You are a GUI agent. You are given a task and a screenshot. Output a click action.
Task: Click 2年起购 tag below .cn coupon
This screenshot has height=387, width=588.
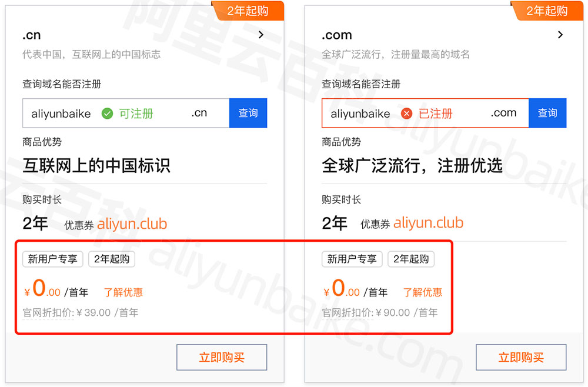point(112,259)
